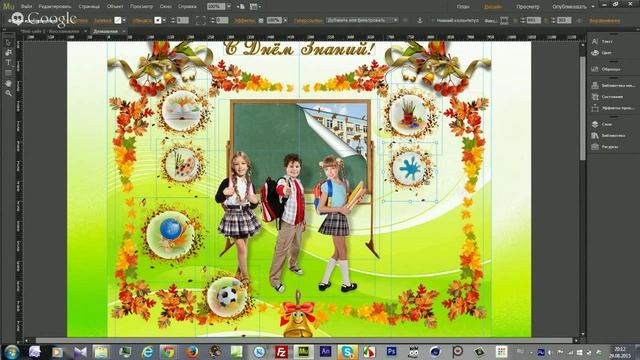The height and width of the screenshot is (360, 640).
Task: Expand the Опубликовать dropdown arrow
Action: coord(593,7)
